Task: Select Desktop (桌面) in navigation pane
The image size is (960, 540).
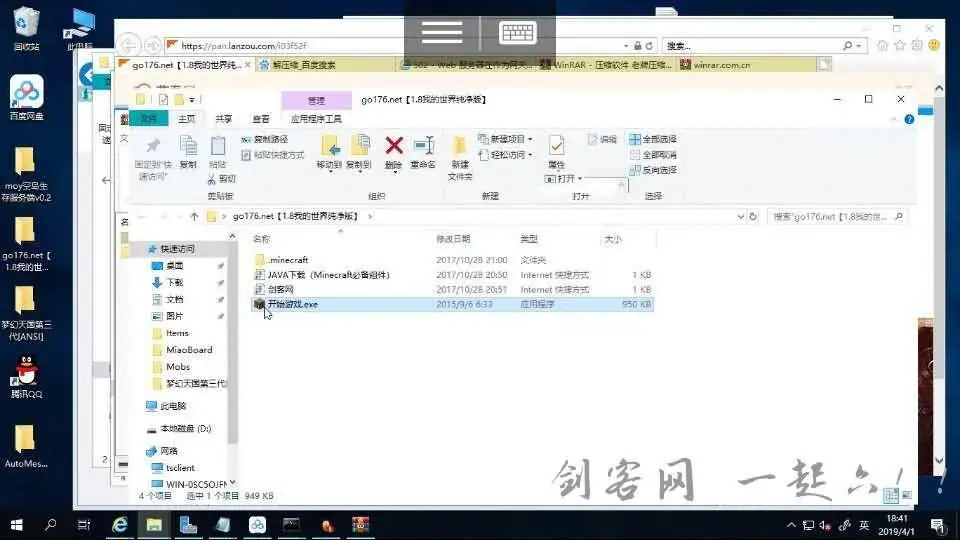Action: click(x=174, y=266)
